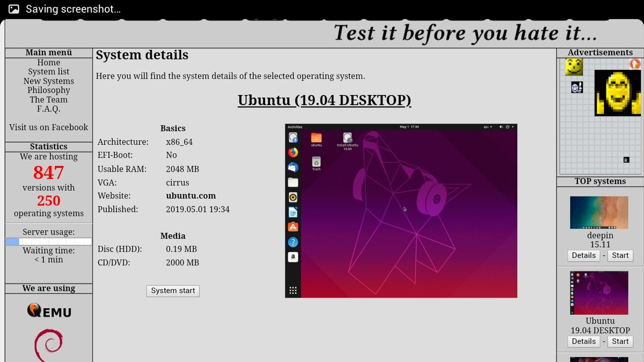Screen dimensions: 644x362
Task: Open the deepin 15.11 thumbnail
Action: [599, 212]
